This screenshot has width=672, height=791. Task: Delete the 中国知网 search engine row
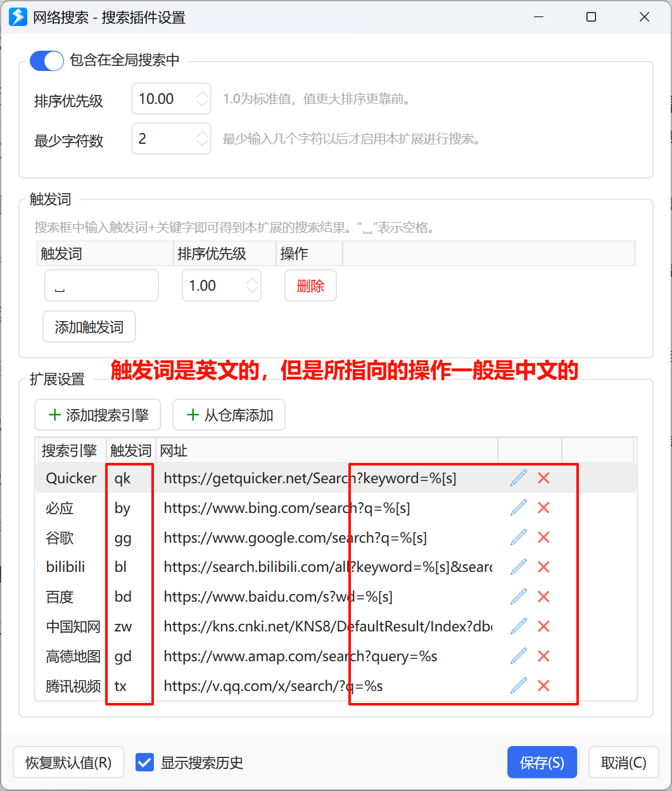[x=543, y=626]
